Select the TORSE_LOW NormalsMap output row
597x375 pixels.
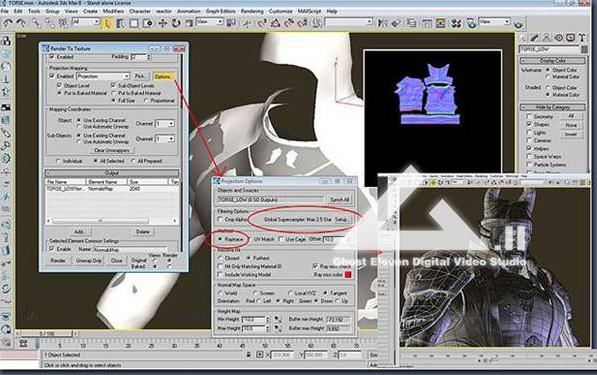(x=112, y=188)
